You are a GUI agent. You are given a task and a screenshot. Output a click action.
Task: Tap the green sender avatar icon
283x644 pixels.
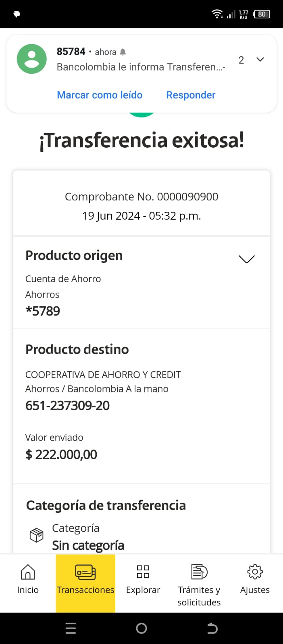(32, 59)
